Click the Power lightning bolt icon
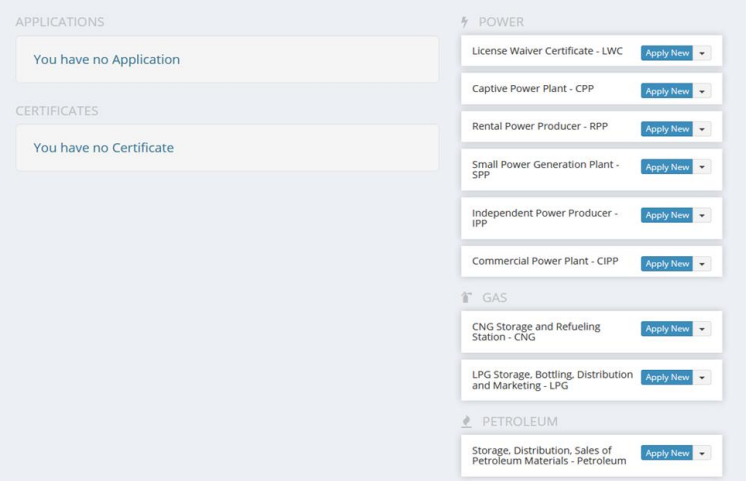 [x=464, y=22]
